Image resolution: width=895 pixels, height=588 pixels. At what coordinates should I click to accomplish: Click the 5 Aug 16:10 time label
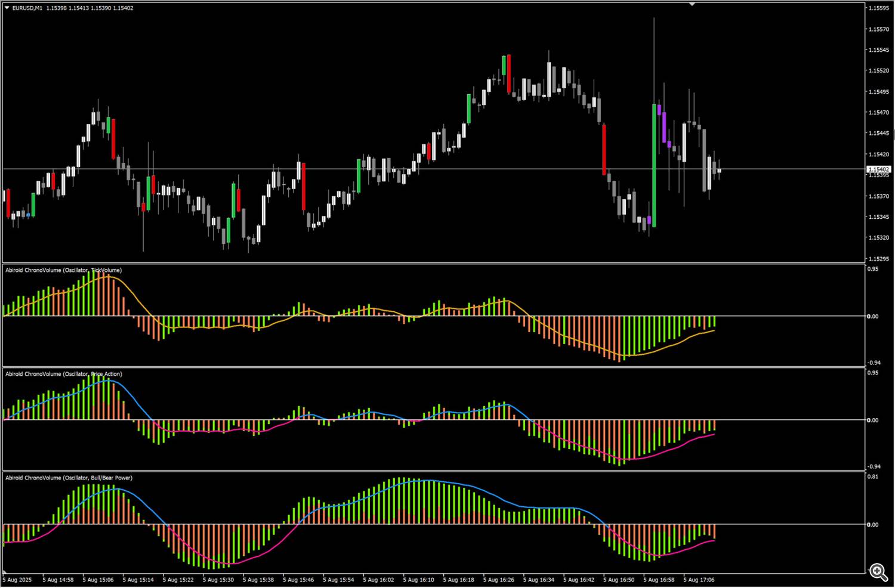point(418,580)
